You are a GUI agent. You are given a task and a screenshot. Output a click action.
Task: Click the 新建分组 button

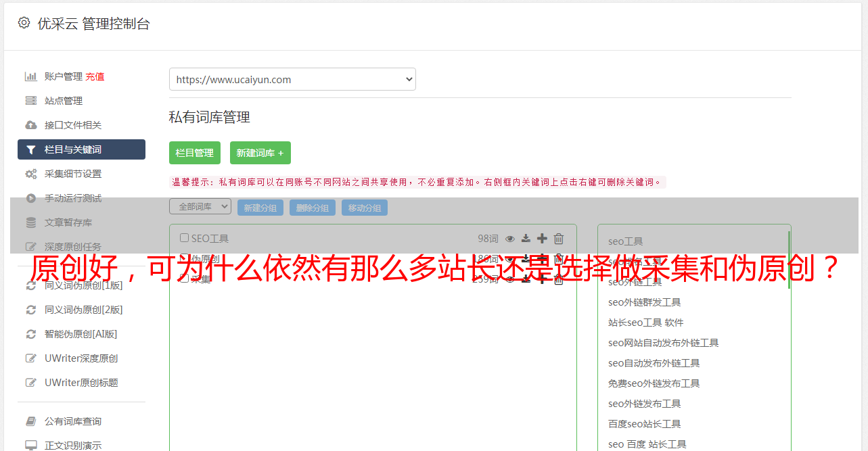[x=260, y=208]
